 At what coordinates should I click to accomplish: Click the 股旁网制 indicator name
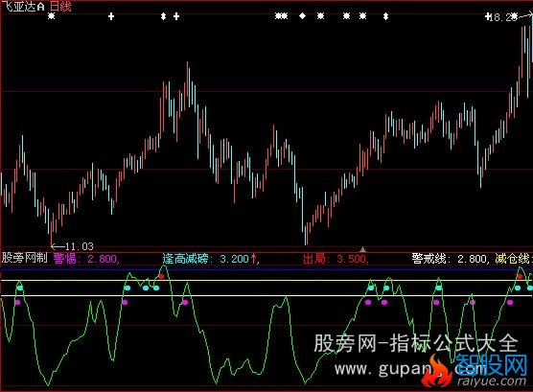point(25,258)
